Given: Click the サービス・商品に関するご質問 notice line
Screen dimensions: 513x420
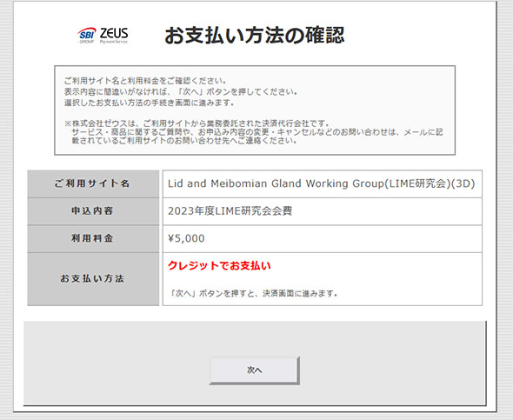Looking at the screenshot, I should click(x=257, y=132).
